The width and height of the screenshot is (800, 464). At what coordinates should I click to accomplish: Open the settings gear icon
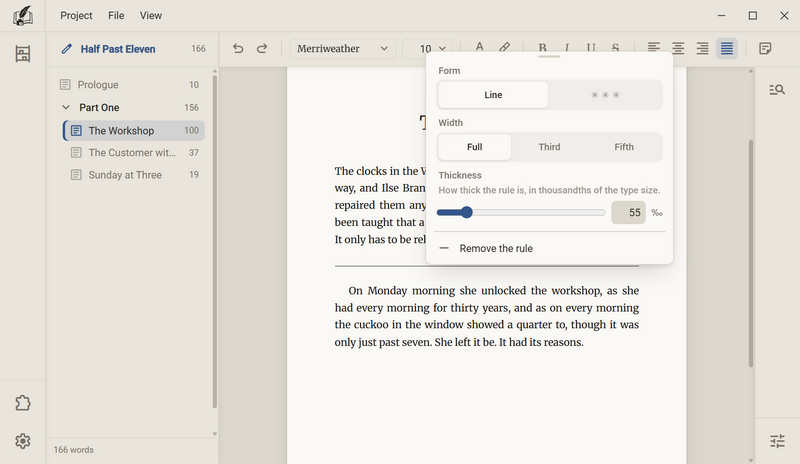[22, 441]
